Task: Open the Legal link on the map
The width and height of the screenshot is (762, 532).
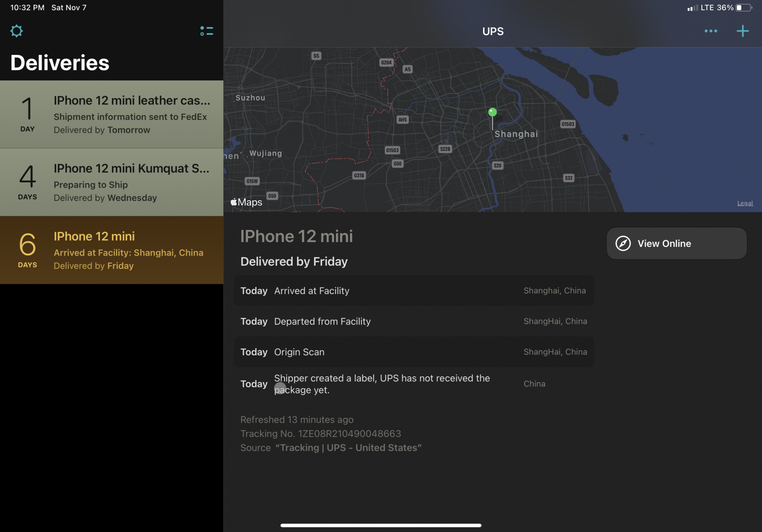Action: click(745, 203)
